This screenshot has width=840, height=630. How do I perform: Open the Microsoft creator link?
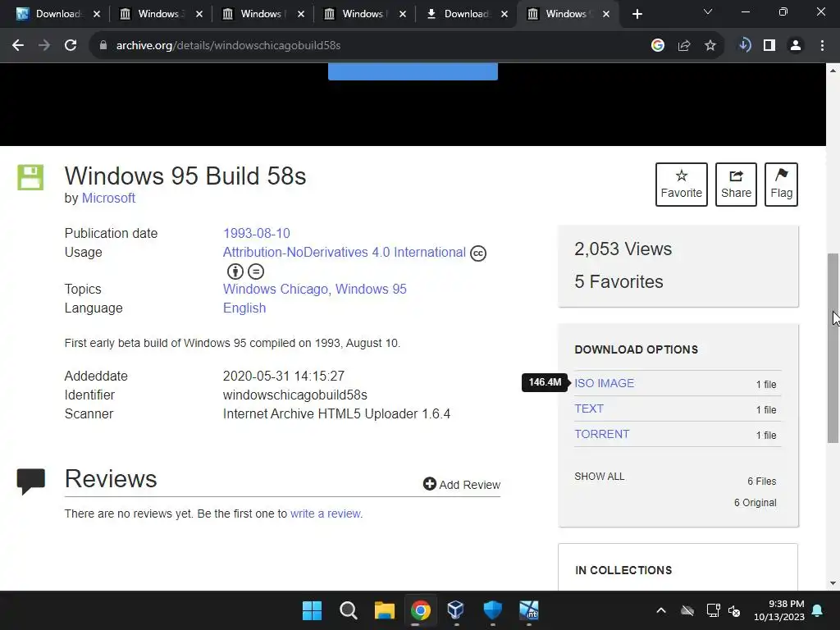[108, 199]
